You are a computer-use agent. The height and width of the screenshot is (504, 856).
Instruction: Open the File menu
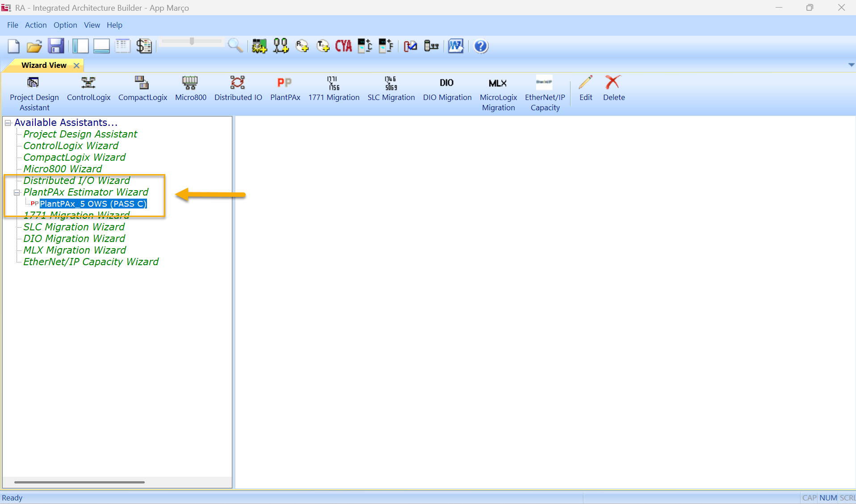click(x=13, y=25)
